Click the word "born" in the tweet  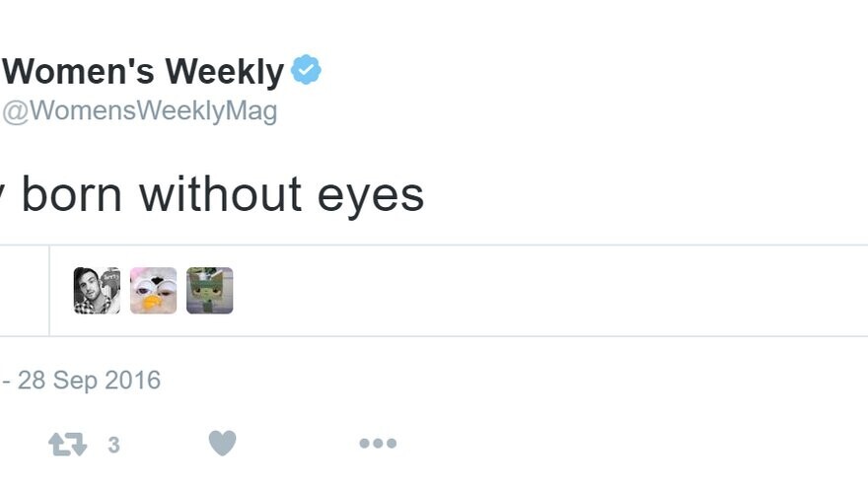(72, 194)
